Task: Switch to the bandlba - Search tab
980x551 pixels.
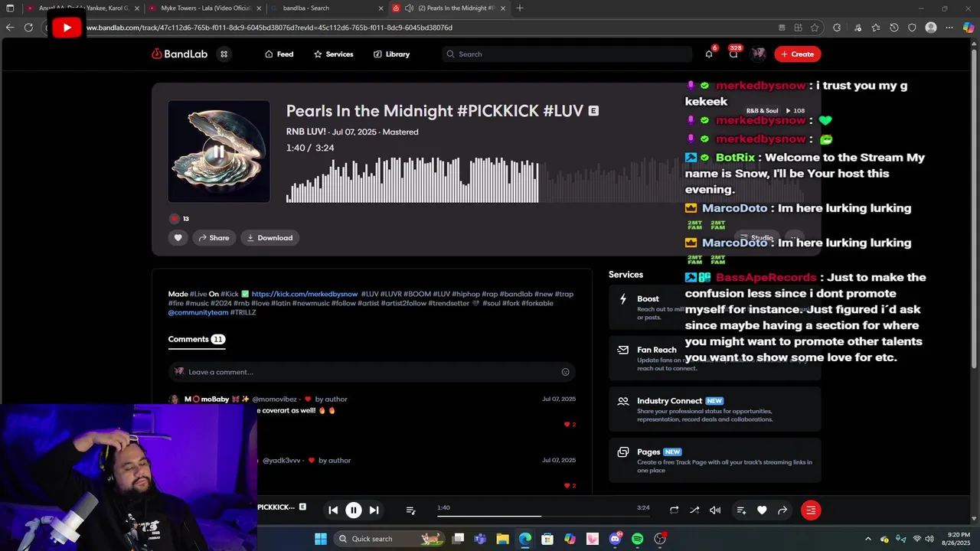Action: point(327,8)
